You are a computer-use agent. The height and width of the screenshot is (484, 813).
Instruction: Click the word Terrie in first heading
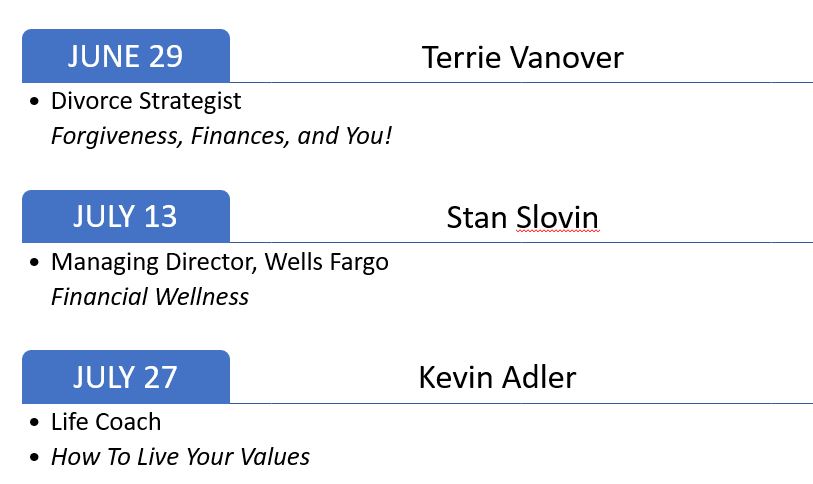462,57
